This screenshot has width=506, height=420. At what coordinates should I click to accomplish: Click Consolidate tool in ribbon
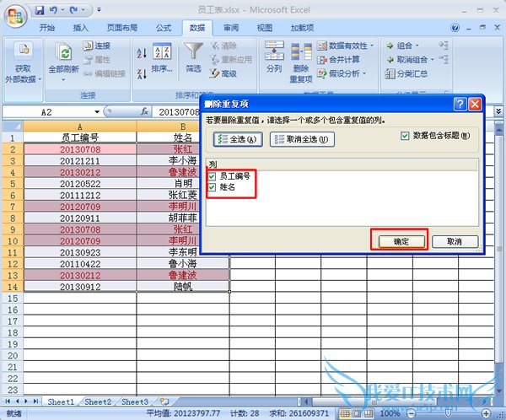338,60
